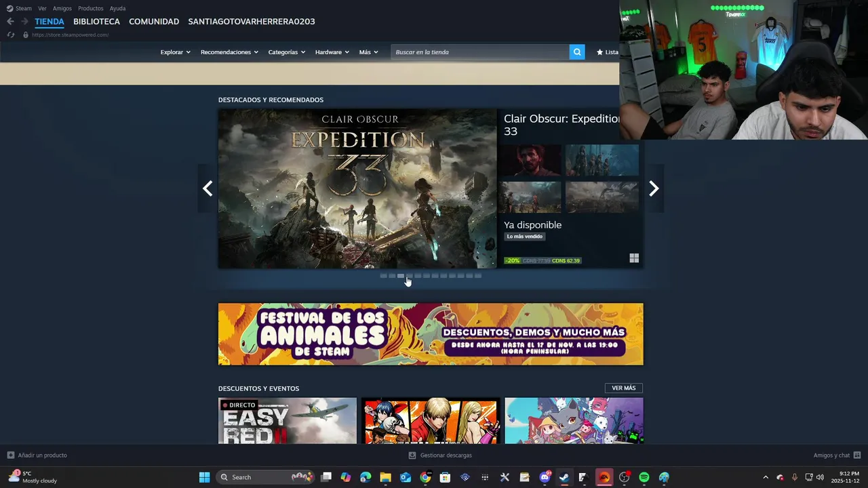Viewport: 868px width, 488px height.
Task: Click the -20% discount price block
Action: click(542, 260)
